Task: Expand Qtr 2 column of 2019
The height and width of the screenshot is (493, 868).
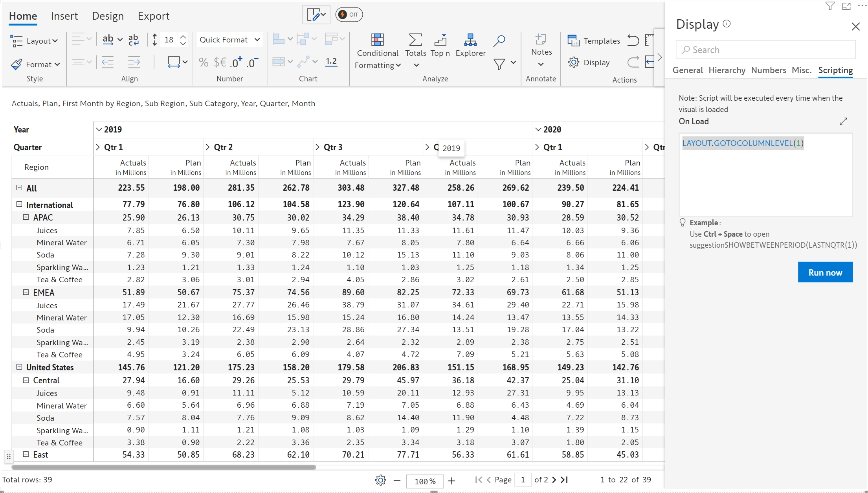Action: pyautogui.click(x=207, y=147)
